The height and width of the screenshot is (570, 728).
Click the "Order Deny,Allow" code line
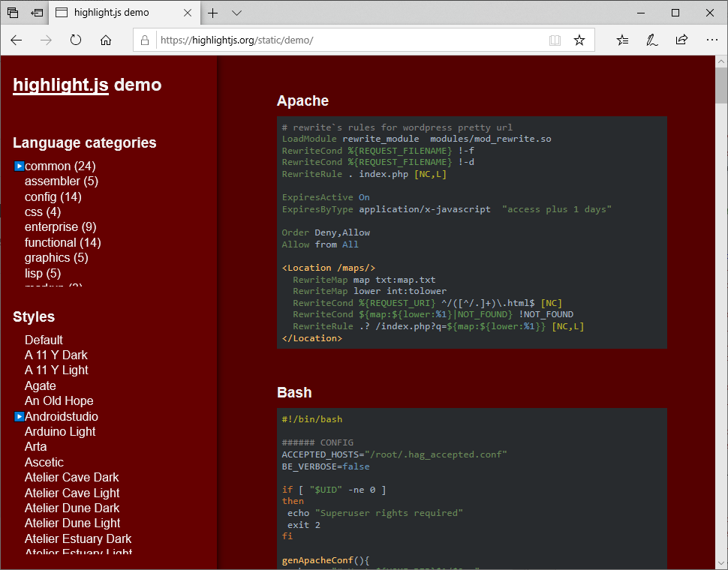(326, 232)
